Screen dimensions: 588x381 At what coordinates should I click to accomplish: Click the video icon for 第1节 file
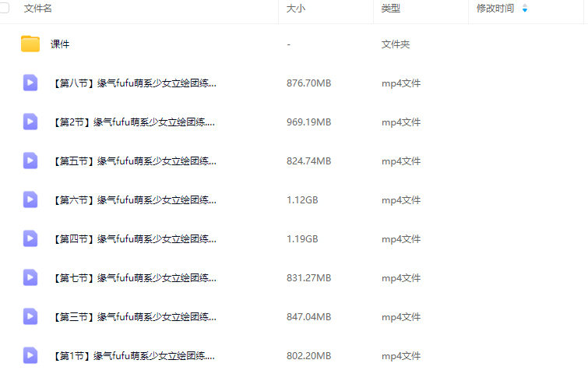coord(30,355)
